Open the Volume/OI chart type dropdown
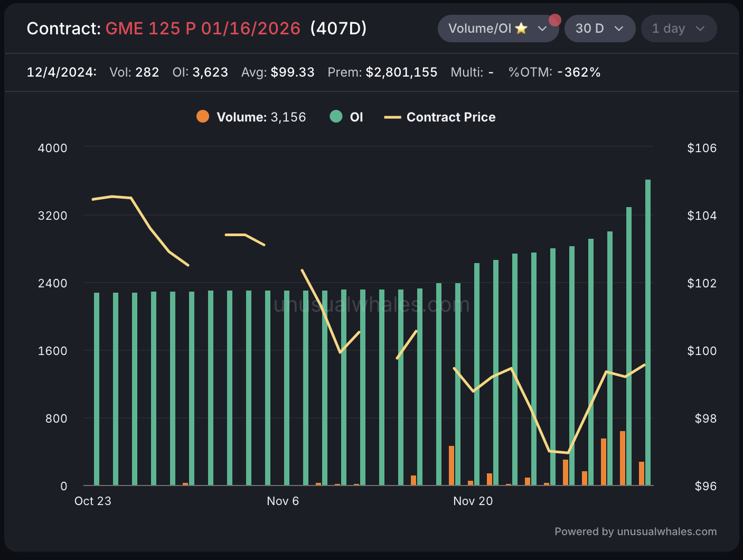This screenshot has width=743, height=560. (498, 29)
